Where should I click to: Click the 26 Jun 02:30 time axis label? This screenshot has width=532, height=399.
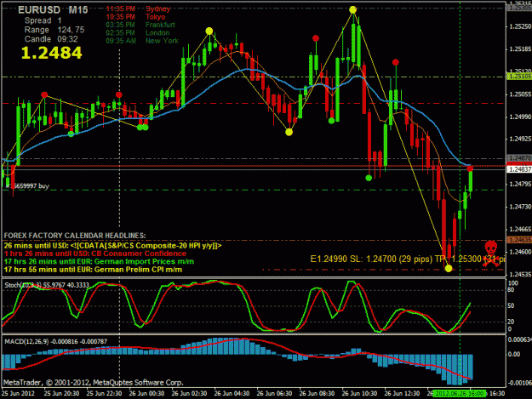189,394
